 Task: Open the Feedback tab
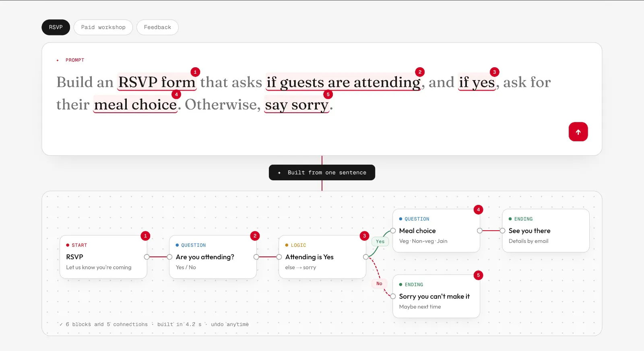tap(157, 27)
